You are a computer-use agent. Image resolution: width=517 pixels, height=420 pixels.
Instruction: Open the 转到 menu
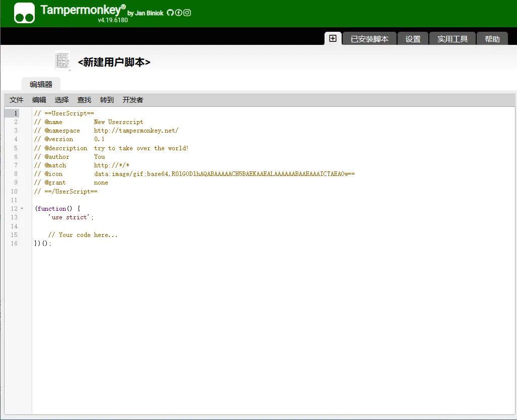coord(107,100)
